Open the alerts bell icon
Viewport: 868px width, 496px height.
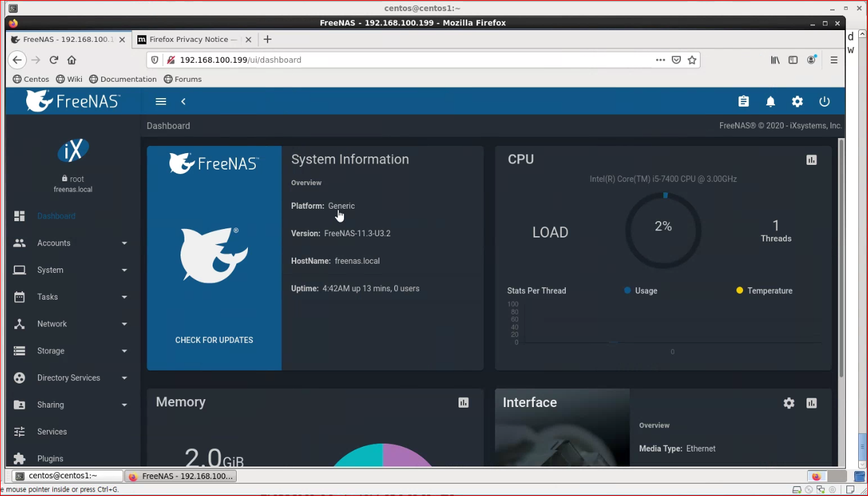[771, 101]
